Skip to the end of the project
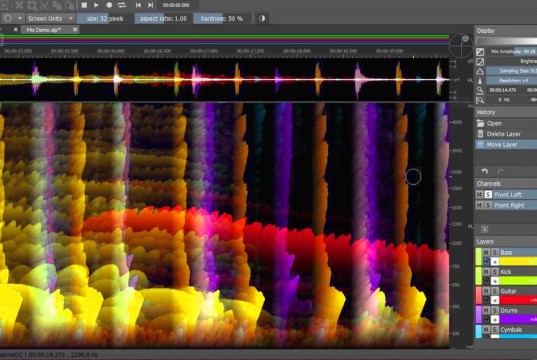The width and height of the screenshot is (537, 360). click(x=150, y=5)
